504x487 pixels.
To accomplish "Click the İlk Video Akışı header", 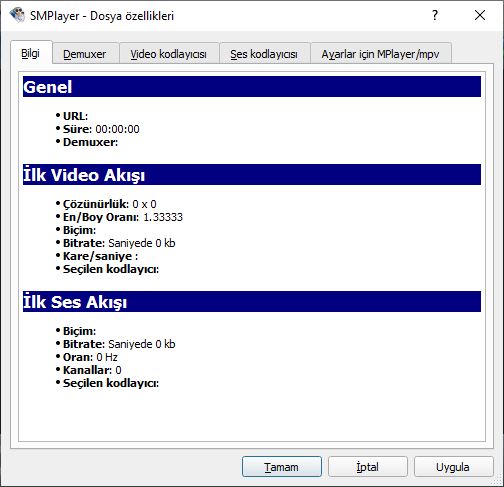I will (252, 175).
